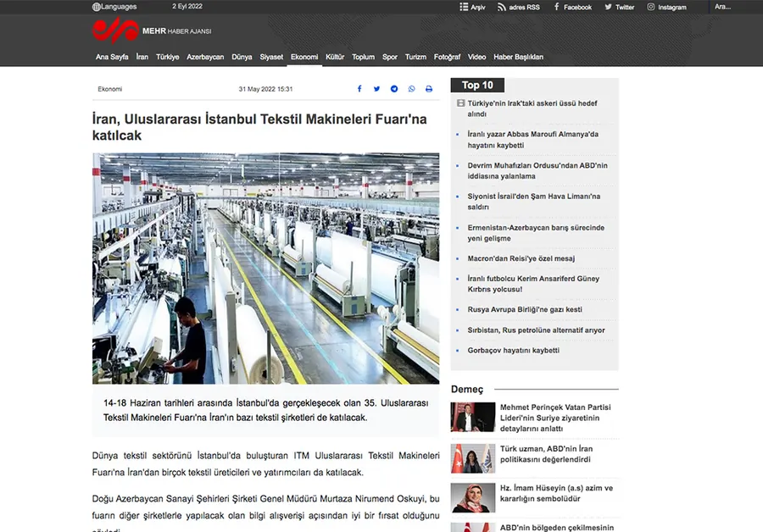This screenshot has width=763, height=532.
Task: Open the Turizm menu section
Action: point(415,57)
